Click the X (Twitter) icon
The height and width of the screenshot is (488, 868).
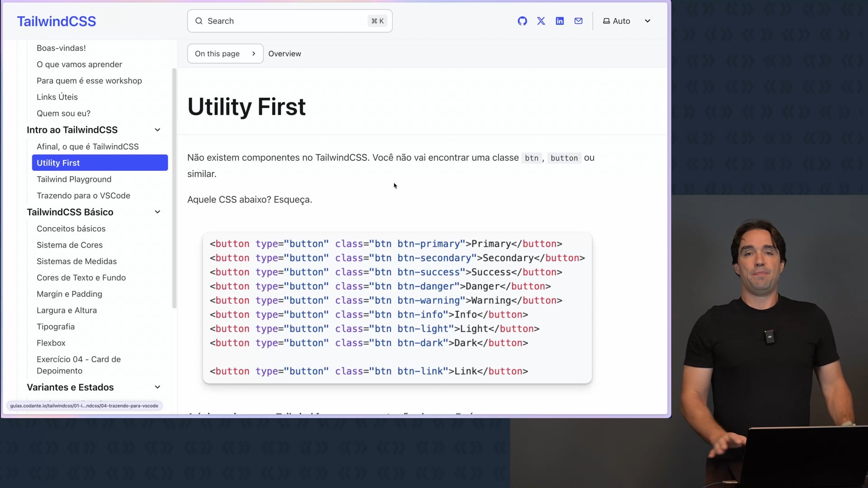pyautogui.click(x=541, y=21)
